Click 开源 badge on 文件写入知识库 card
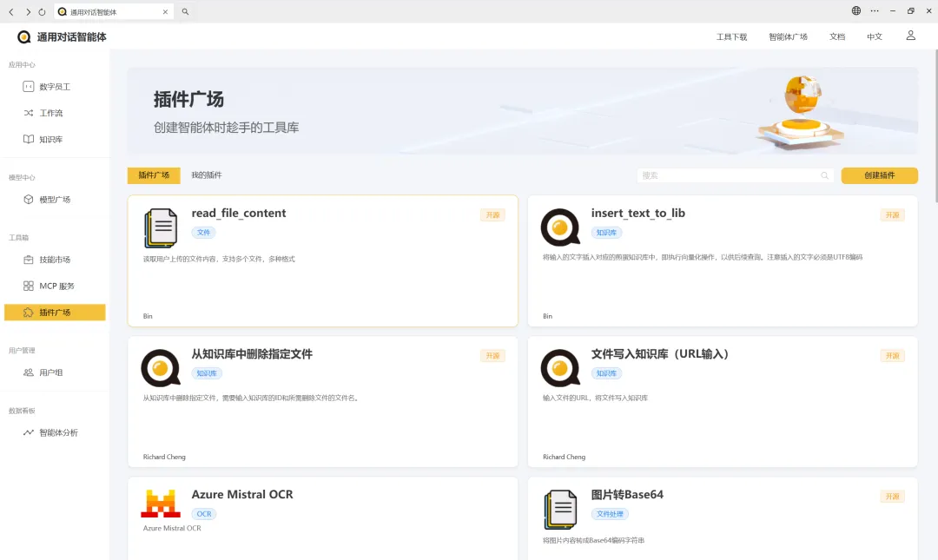The width and height of the screenshot is (938, 560). [892, 355]
